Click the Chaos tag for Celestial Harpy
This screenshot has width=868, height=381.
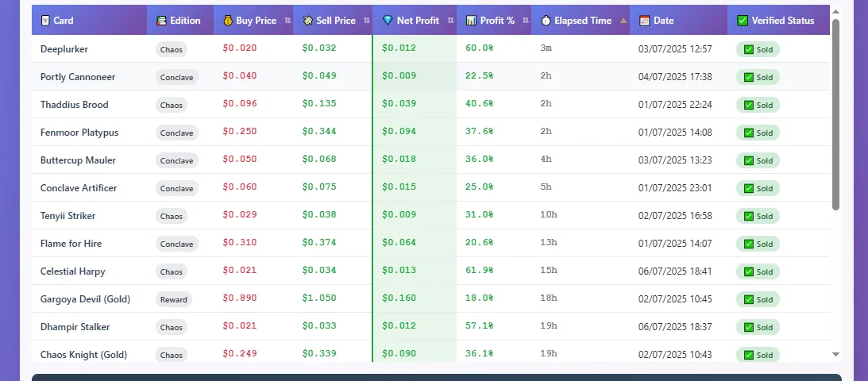pos(172,271)
